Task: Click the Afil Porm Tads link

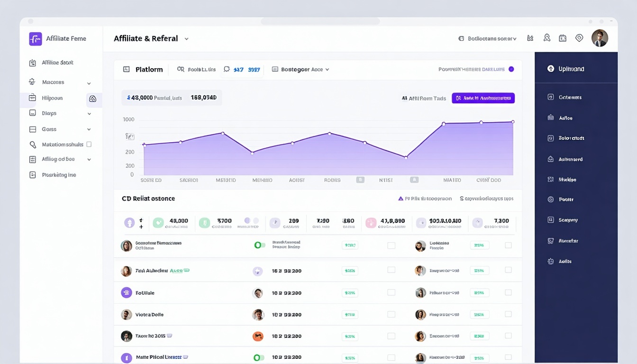Action: (x=424, y=99)
